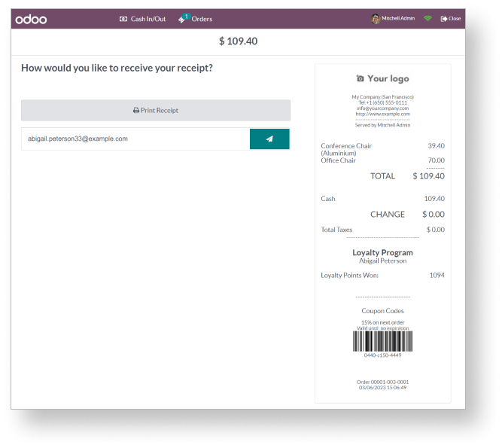Check the green wifi connection status icon
Viewport: 502px width, 448px height.
pos(427,19)
